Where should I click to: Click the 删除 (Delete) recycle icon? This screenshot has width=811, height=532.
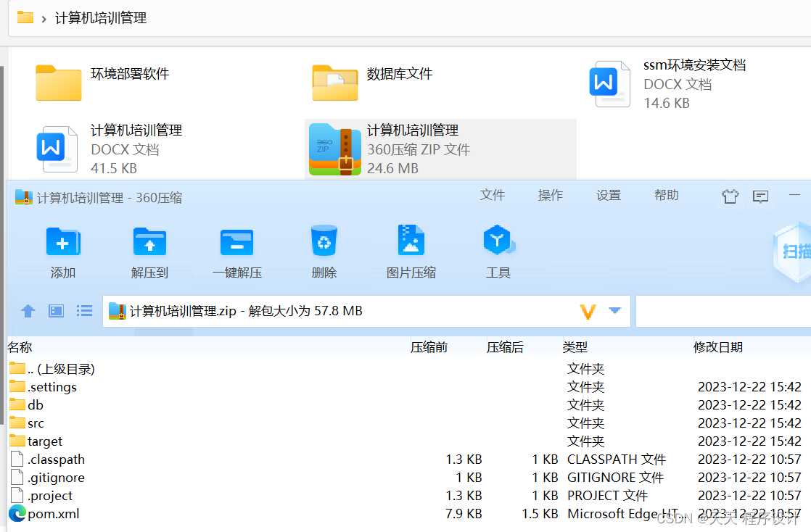(324, 241)
